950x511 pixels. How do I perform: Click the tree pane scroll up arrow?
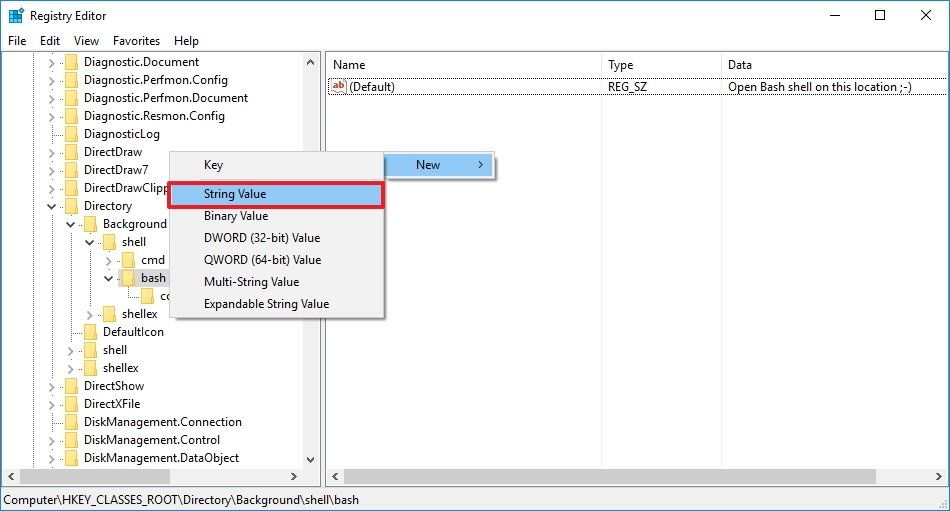311,62
